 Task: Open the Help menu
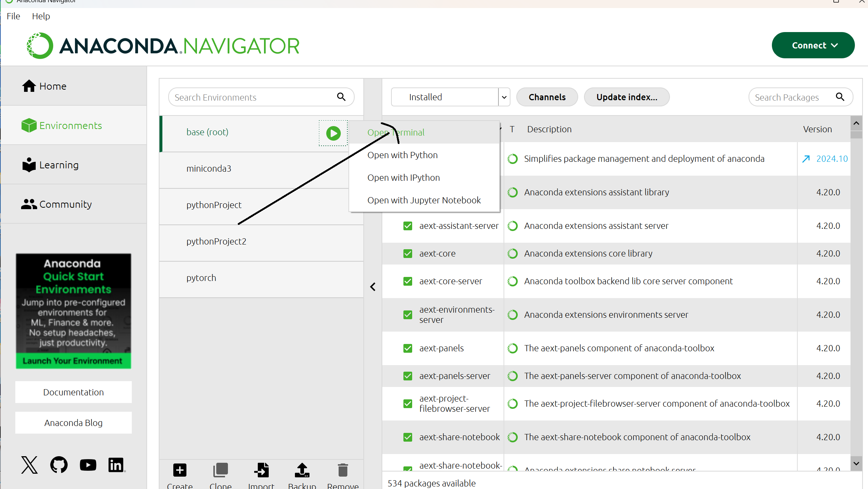[x=41, y=16]
